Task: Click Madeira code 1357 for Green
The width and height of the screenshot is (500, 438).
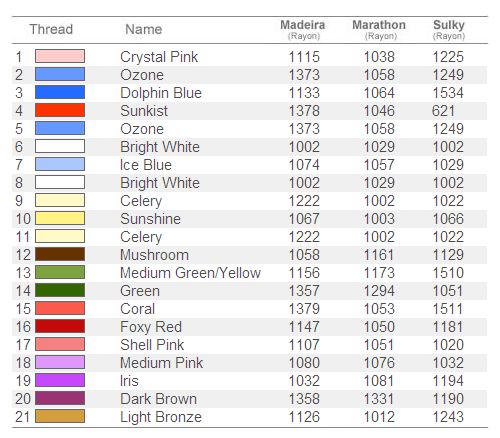Action: 304,291
